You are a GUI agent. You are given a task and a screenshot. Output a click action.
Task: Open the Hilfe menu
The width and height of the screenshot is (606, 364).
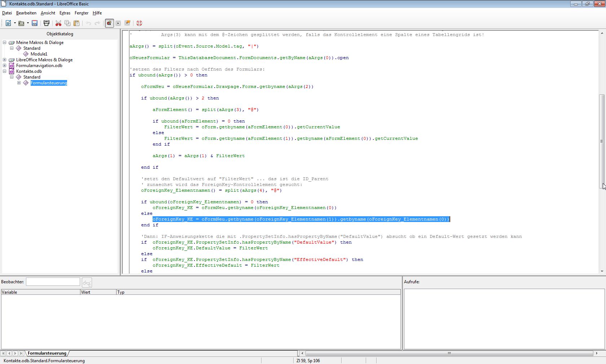[97, 13]
